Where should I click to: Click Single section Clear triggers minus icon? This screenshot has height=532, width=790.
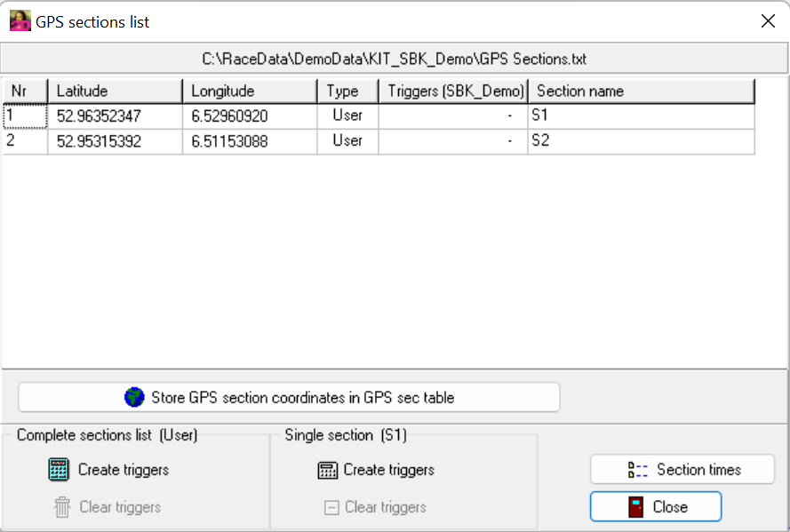(x=331, y=507)
